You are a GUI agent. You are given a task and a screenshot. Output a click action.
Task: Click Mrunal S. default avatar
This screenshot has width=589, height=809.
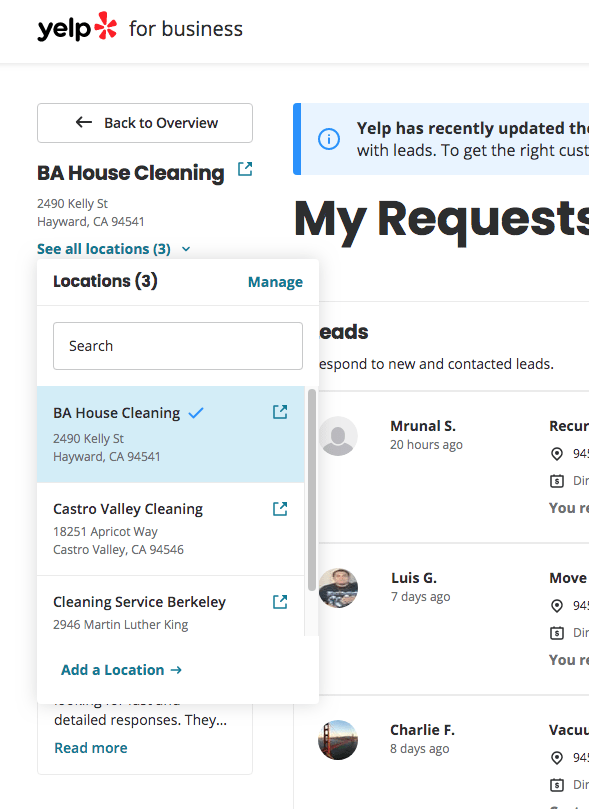[338, 436]
